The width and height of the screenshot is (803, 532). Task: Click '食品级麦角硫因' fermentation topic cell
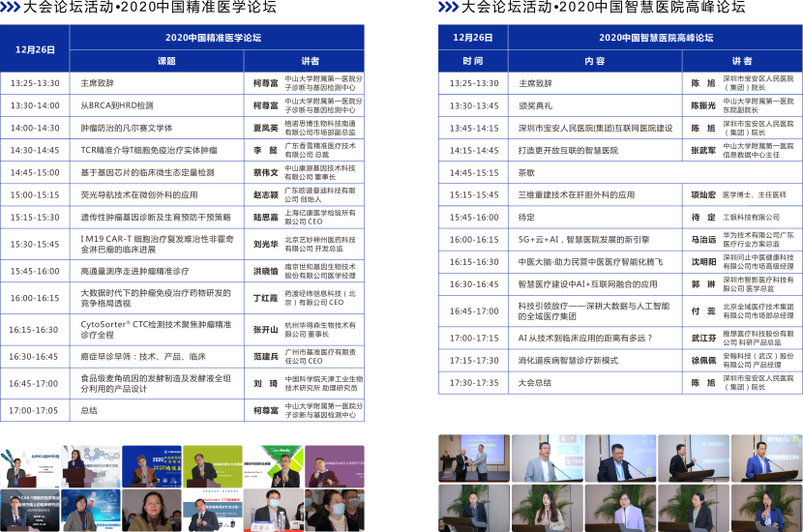pyautogui.click(x=157, y=383)
